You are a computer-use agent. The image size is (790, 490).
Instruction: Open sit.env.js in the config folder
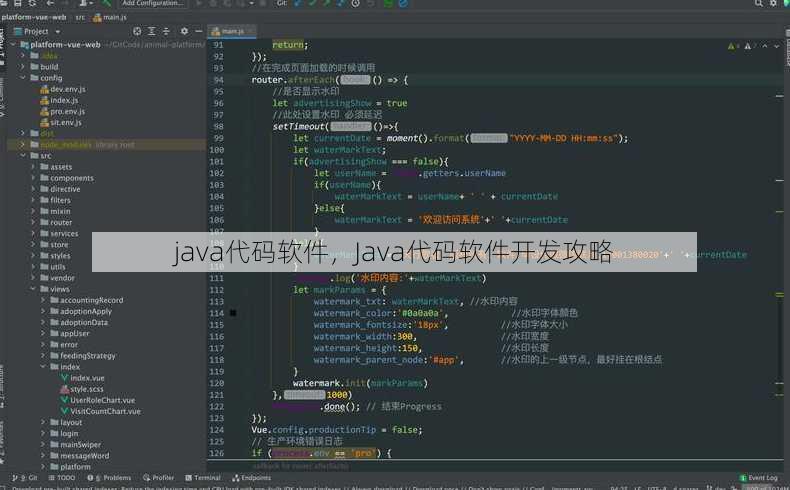[x=61, y=122]
